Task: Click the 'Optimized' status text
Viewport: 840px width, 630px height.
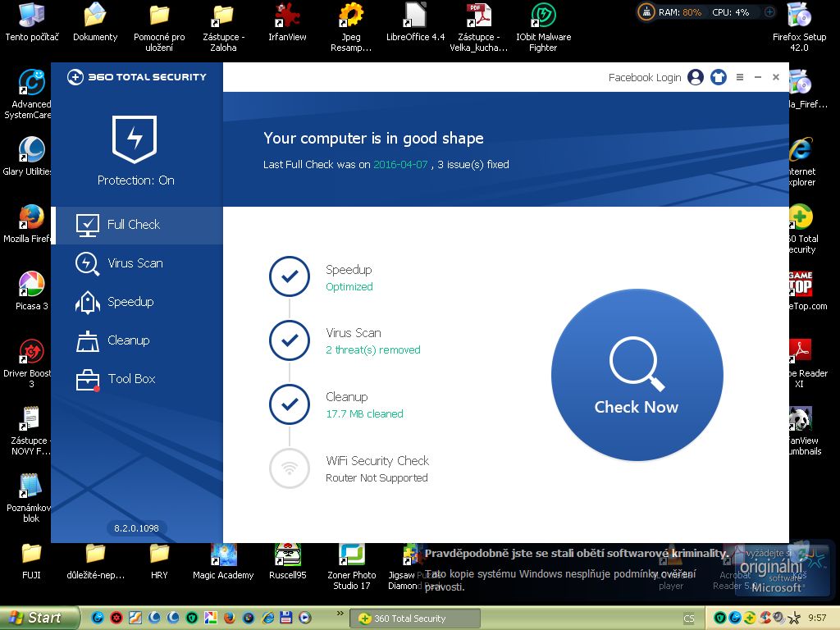Action: pos(349,286)
